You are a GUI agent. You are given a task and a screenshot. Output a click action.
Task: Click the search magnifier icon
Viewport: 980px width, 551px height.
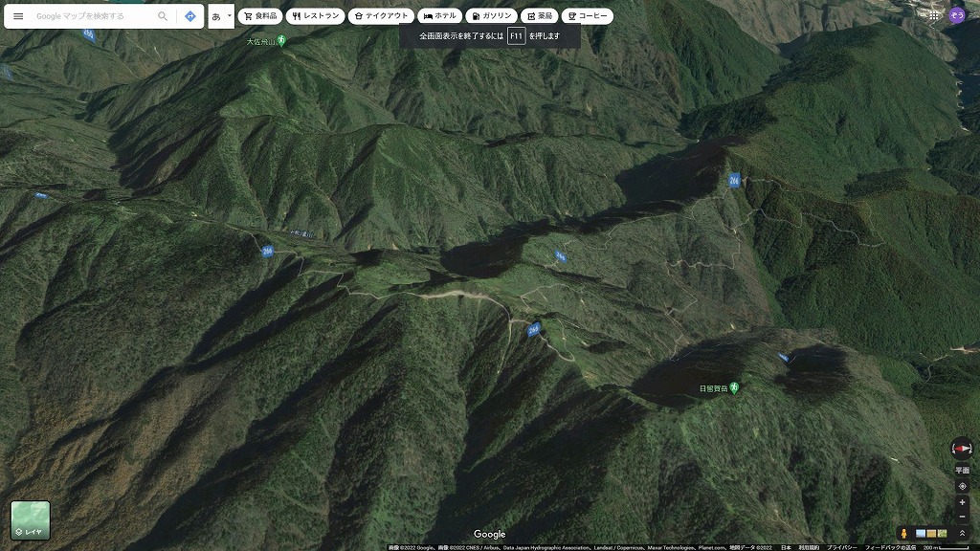(163, 16)
